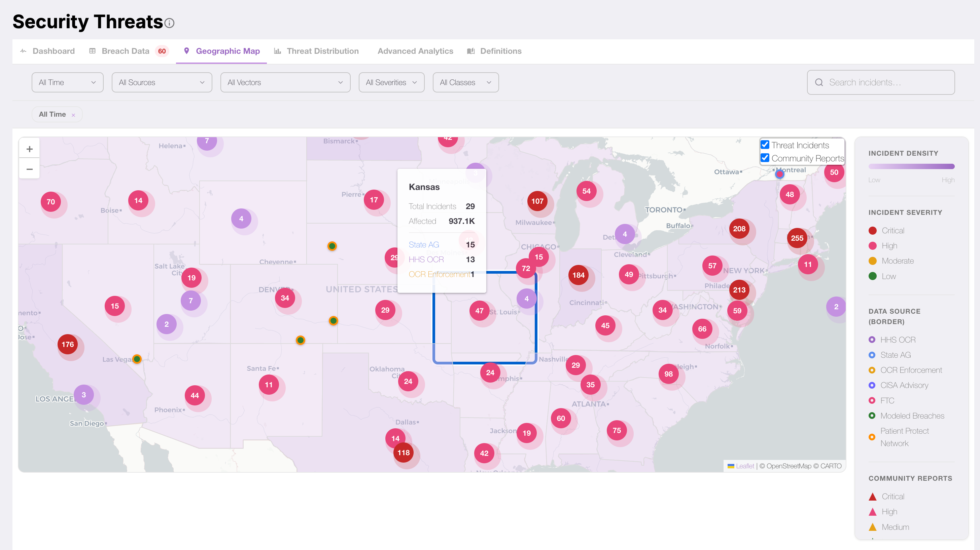980x550 pixels.
Task: Click the 255 incident cluster marker
Action: tap(797, 238)
